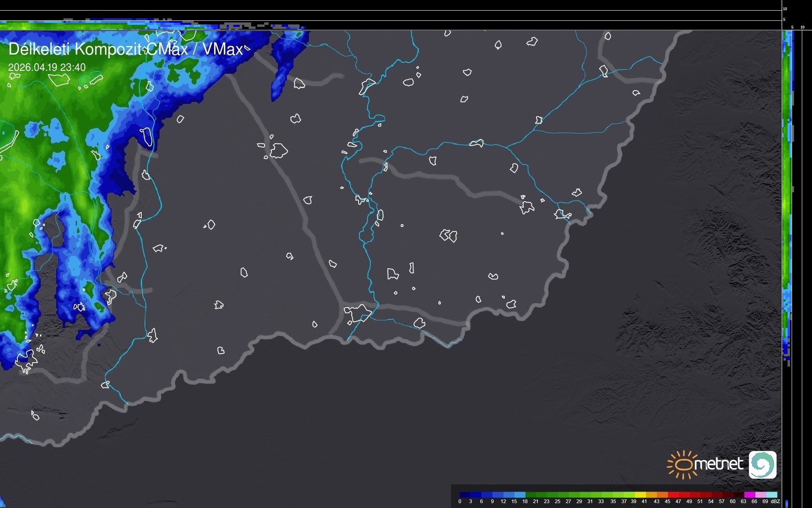Click the right-side vertical VMax profile strip
Viewport: 812px width, 508px height.
coord(787,196)
